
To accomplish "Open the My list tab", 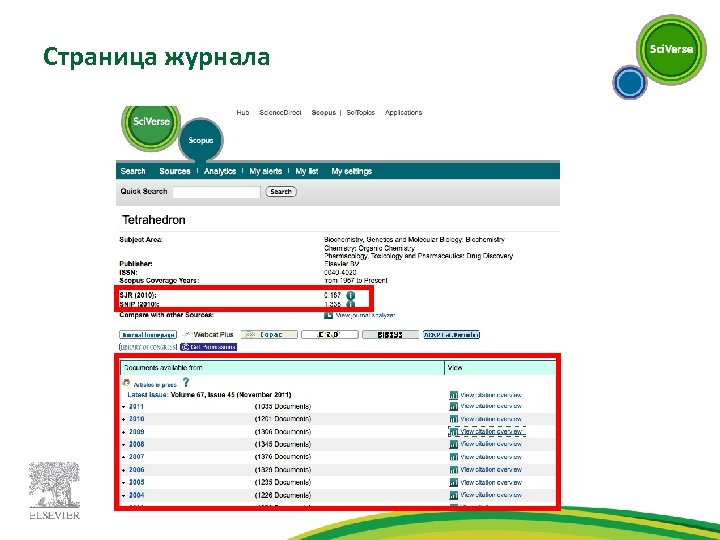I will coord(307,171).
